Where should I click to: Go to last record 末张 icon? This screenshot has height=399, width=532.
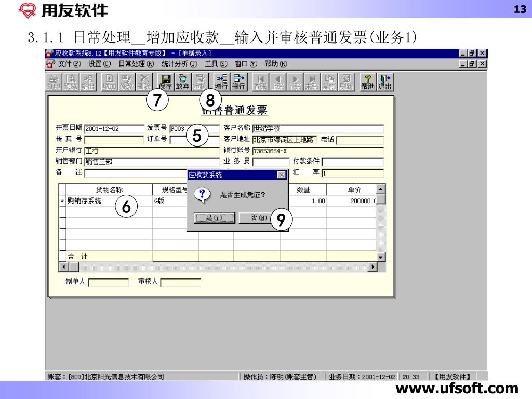point(312,82)
